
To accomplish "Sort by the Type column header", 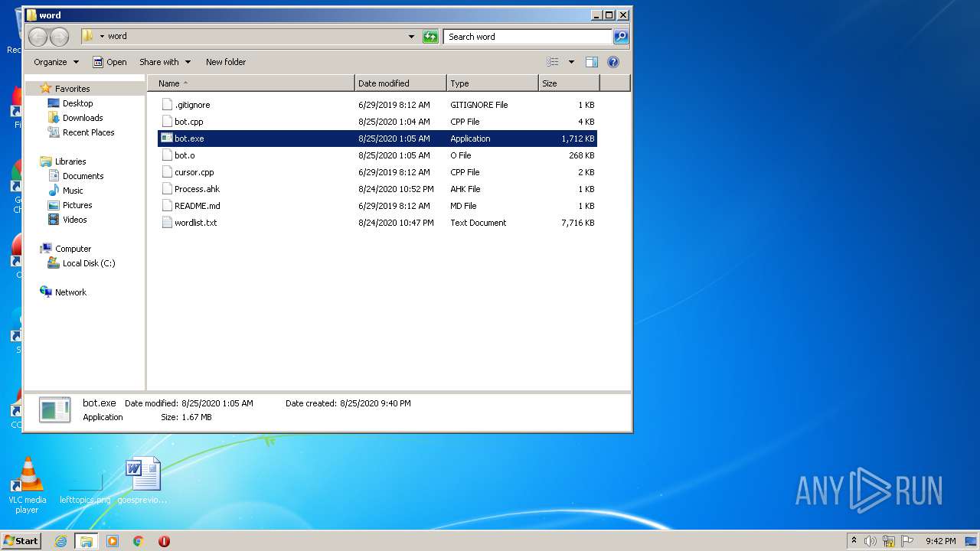I will [x=492, y=83].
